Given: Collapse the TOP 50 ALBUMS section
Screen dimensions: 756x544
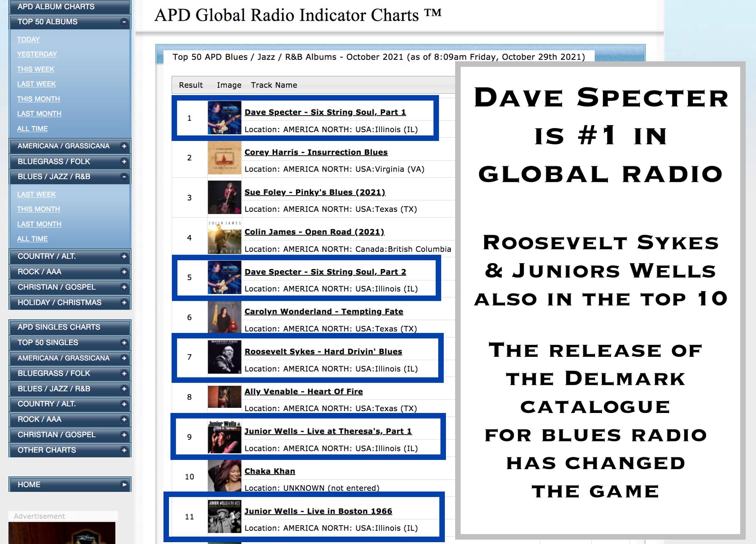Looking at the screenshot, I should [x=124, y=22].
